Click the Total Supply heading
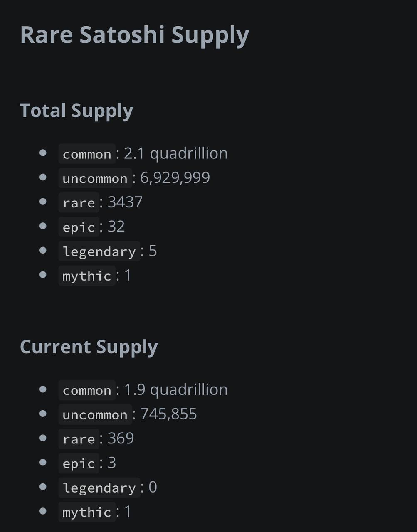This screenshot has height=532, width=417. [x=76, y=111]
